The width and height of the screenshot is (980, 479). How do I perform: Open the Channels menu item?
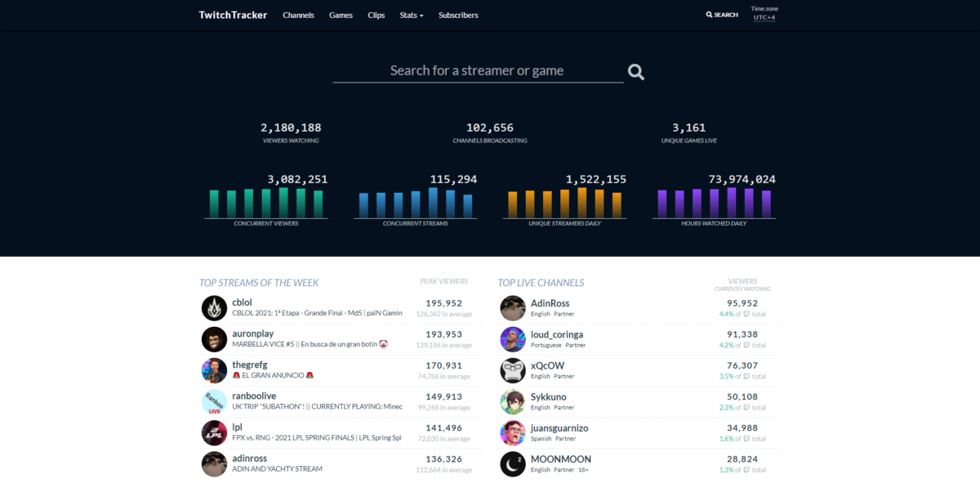(x=298, y=15)
